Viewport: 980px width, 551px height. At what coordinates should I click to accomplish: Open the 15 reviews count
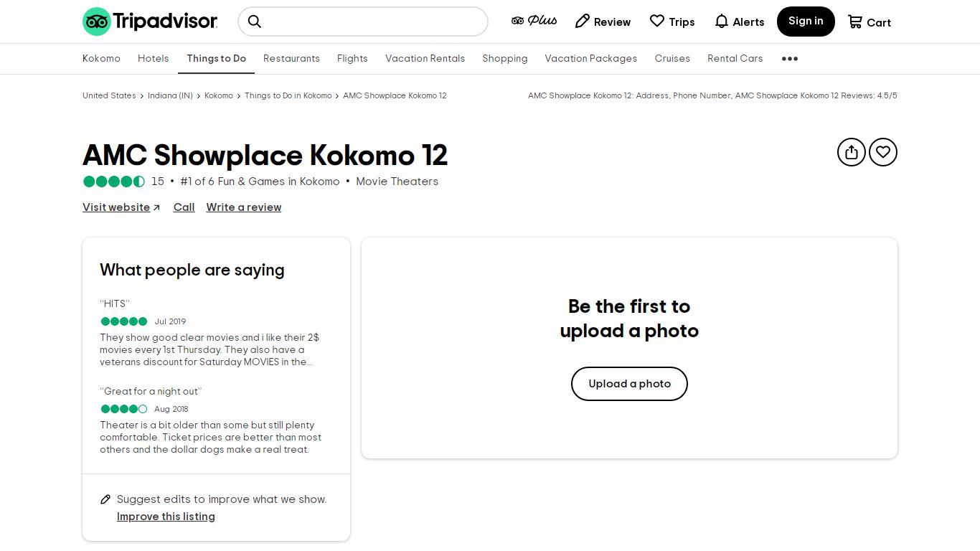(158, 182)
